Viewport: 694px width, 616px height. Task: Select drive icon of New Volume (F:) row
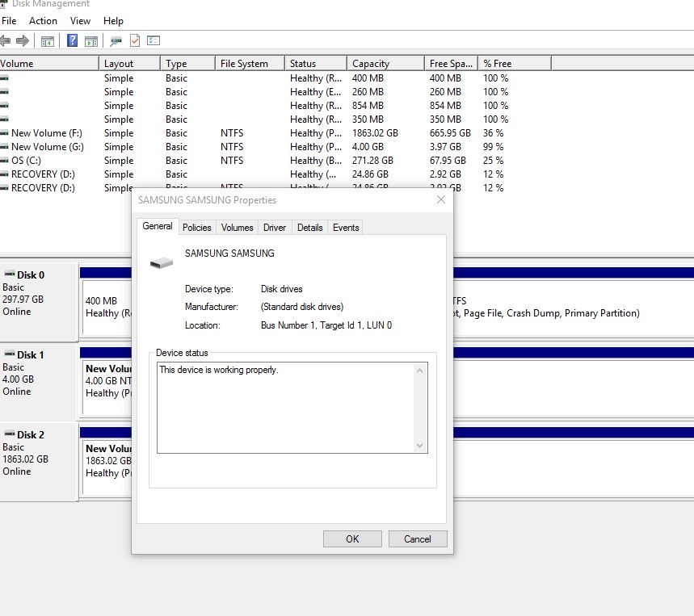4,133
